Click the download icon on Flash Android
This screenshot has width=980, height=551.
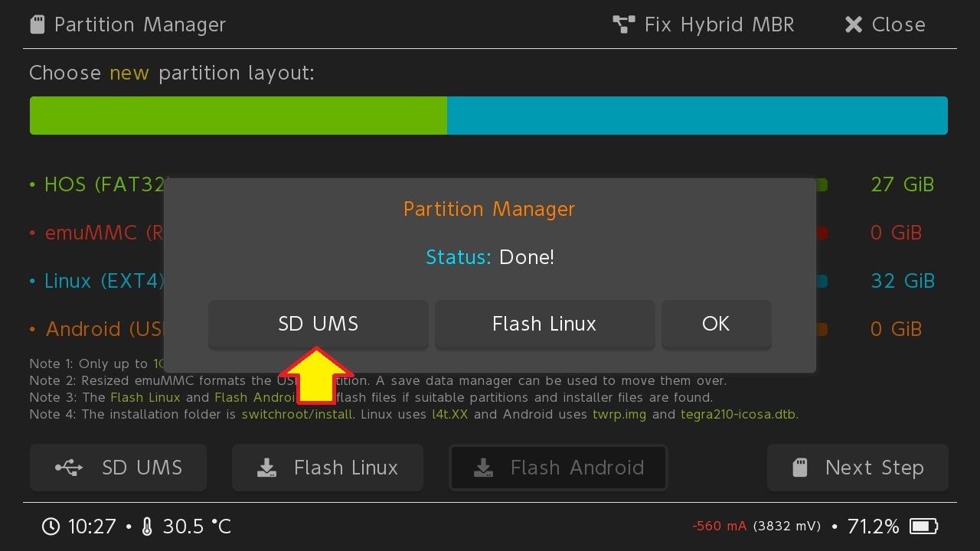click(x=483, y=468)
